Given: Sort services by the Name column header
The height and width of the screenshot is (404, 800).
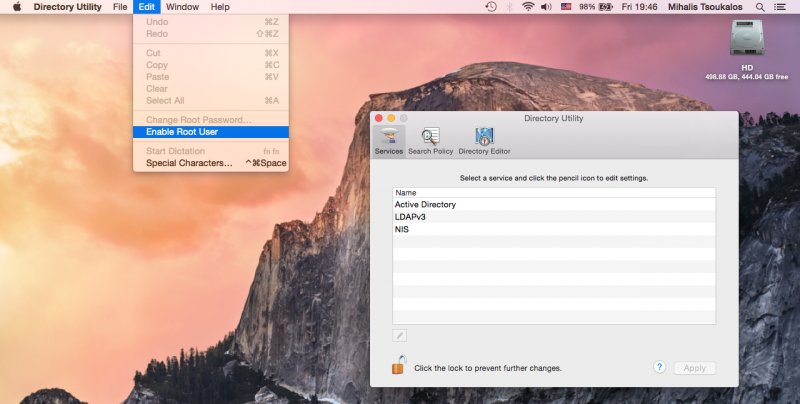Looking at the screenshot, I should coord(554,192).
